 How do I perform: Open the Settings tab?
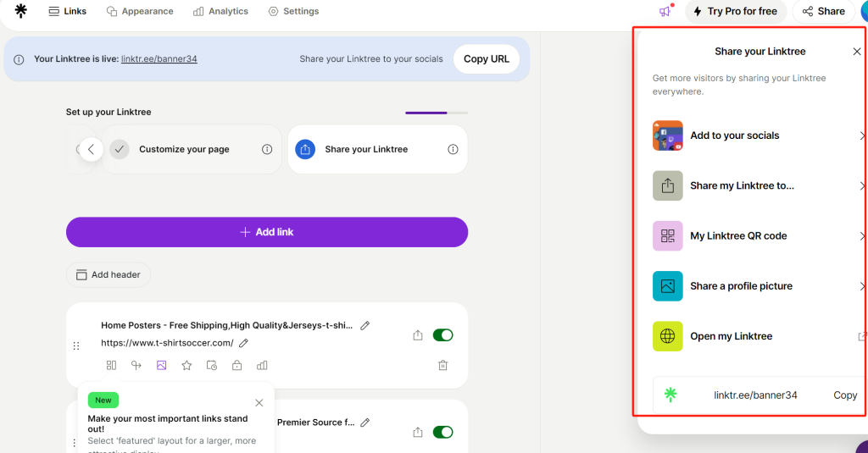[293, 11]
